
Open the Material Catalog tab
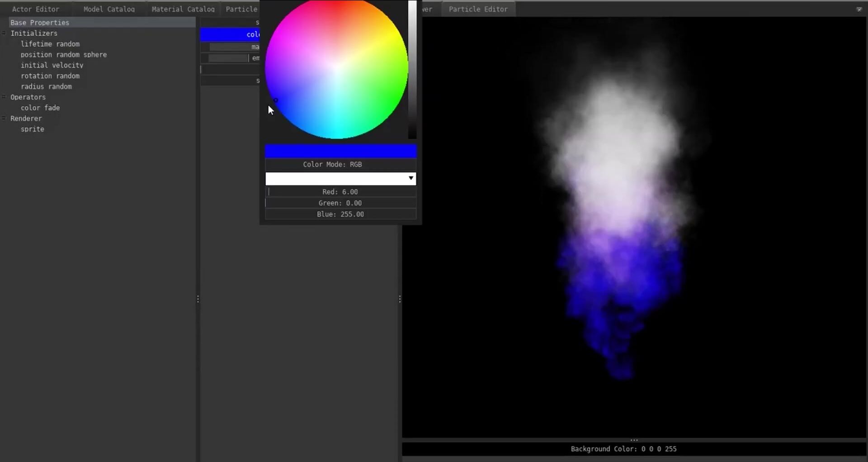(183, 9)
